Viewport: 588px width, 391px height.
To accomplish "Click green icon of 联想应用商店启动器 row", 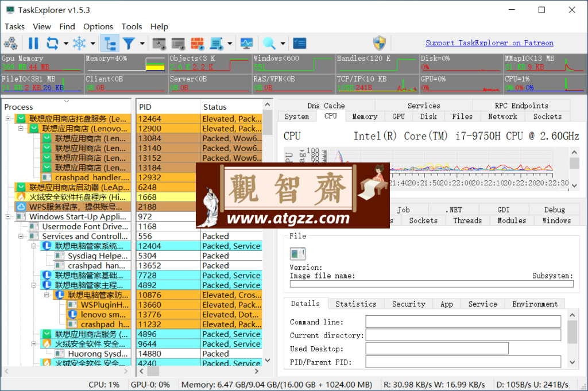I will click(21, 187).
